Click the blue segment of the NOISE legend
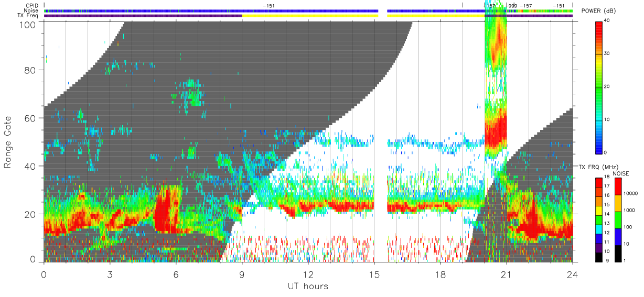This screenshot has height=297, width=644. coord(618,237)
